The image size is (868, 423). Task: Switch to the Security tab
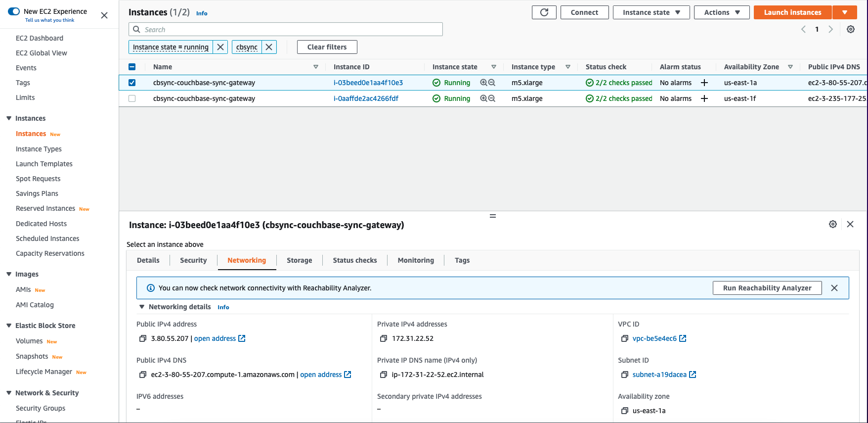pyautogui.click(x=193, y=260)
